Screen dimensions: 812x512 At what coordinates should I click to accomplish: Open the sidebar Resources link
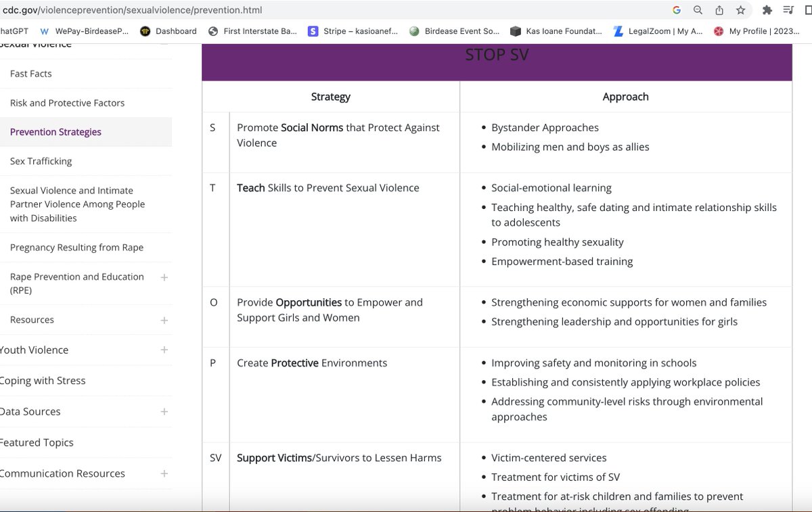tap(32, 320)
